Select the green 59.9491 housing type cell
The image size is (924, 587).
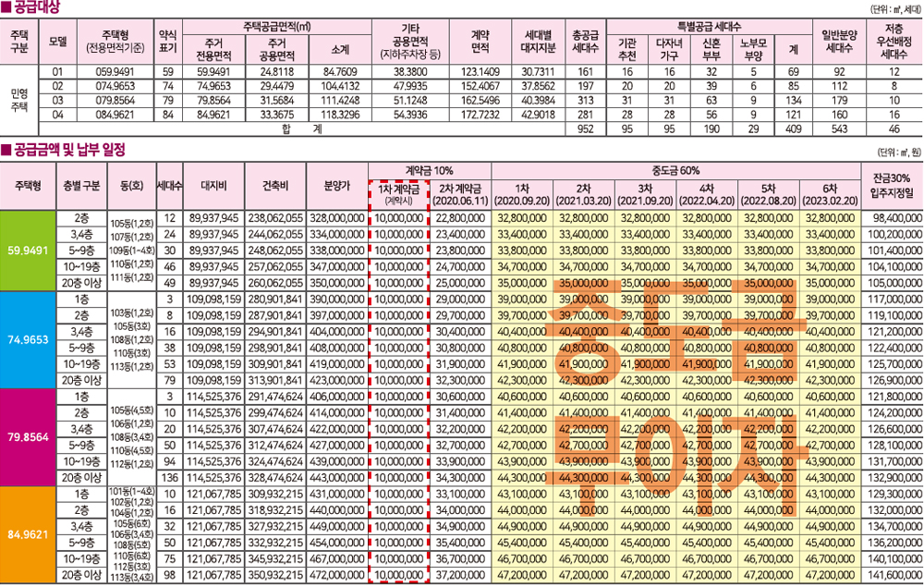coord(28,251)
